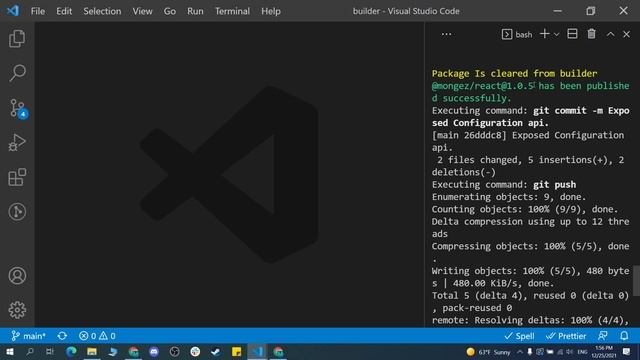Click the '@mongez/react@1.0.5' terminal text
The image size is (640, 360).
click(x=482, y=86)
